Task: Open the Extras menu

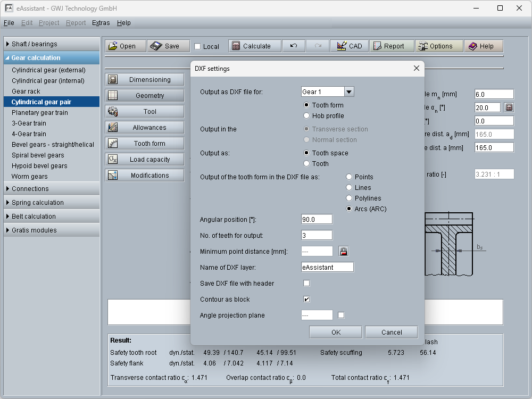Action: pos(101,23)
